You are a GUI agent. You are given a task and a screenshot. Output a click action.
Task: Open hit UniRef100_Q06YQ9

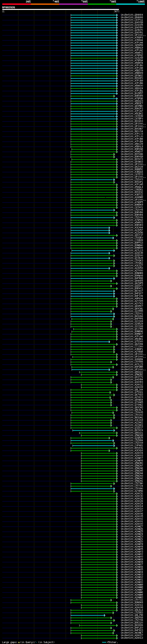132,23
